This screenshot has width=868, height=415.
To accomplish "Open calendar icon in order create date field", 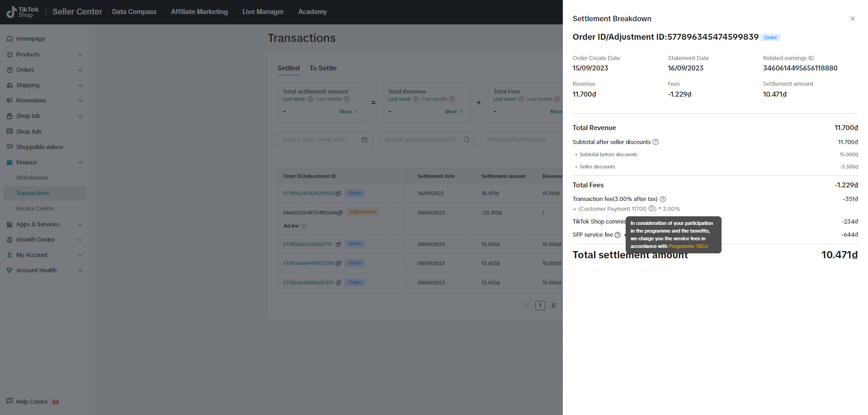I will tap(364, 140).
